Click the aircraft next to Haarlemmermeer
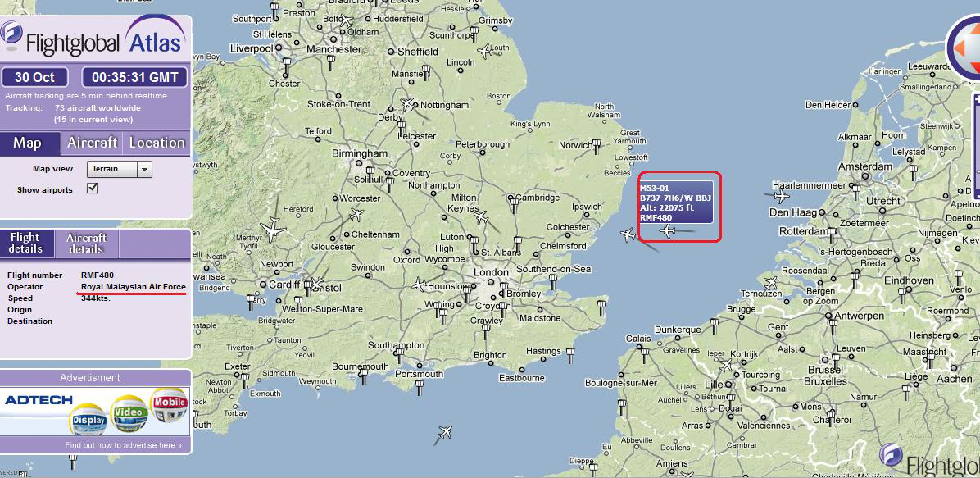The width and height of the screenshot is (980, 478). point(781,197)
